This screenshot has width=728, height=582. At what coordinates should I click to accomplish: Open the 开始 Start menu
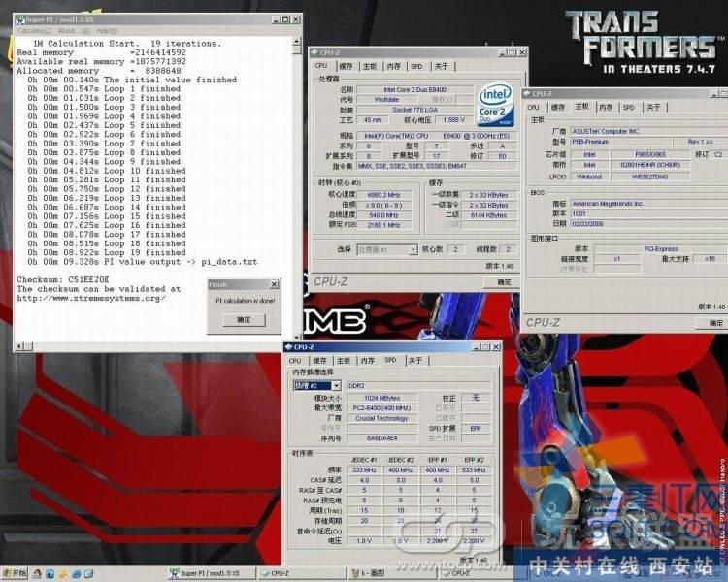tap(15, 573)
